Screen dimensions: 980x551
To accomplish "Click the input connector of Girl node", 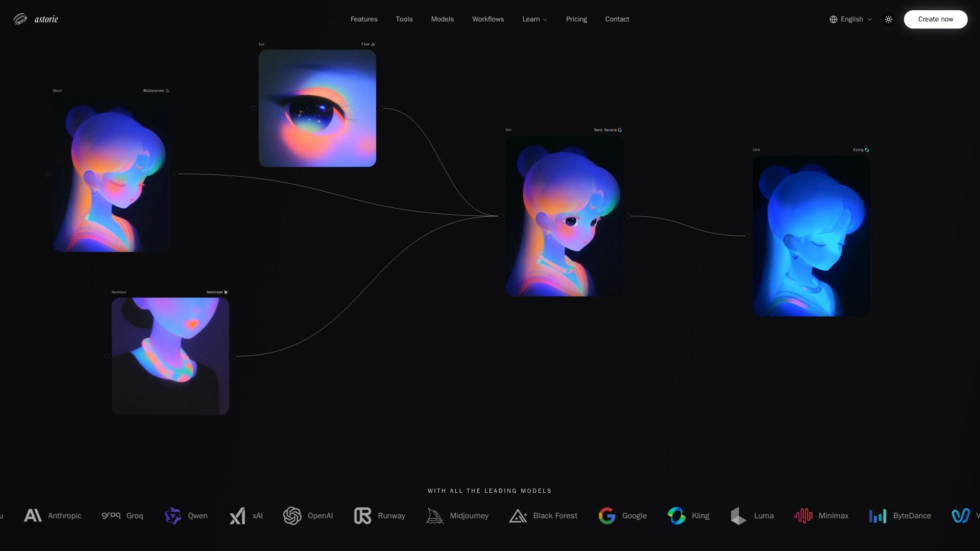I will tap(501, 216).
